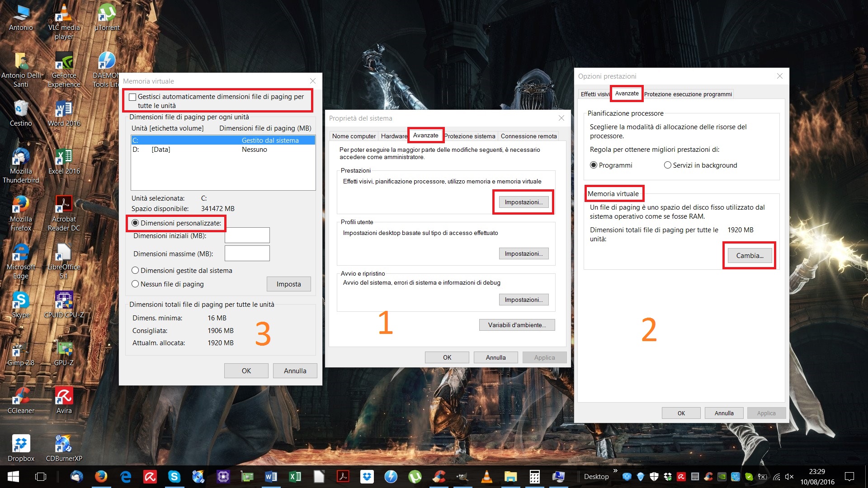Screen dimensions: 868x488
Task: Click the Windows Start button
Action: click(x=13, y=477)
